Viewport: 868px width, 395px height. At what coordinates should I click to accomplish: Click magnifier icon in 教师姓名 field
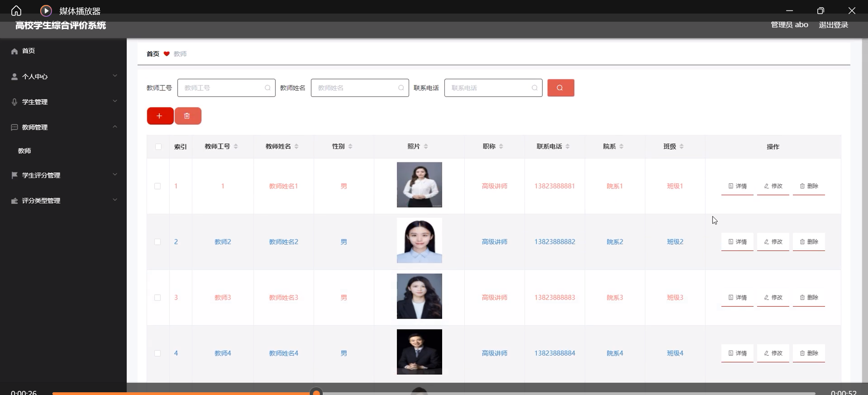click(x=401, y=88)
